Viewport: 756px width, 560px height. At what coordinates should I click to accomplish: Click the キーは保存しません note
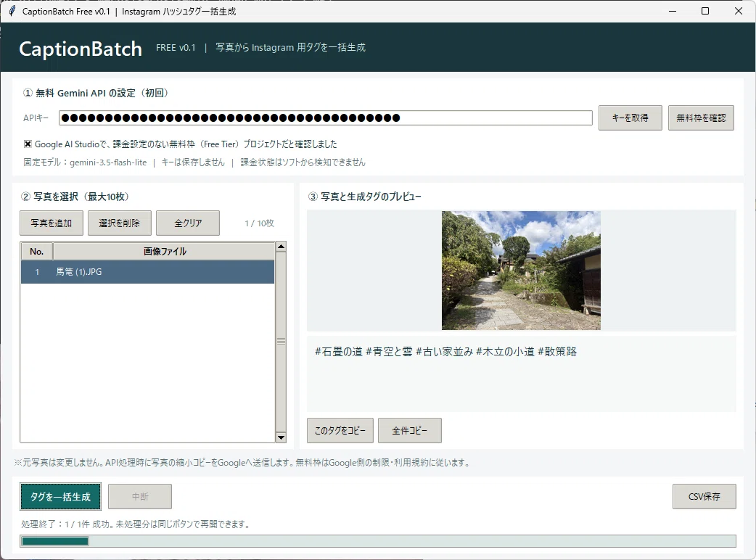coord(193,162)
